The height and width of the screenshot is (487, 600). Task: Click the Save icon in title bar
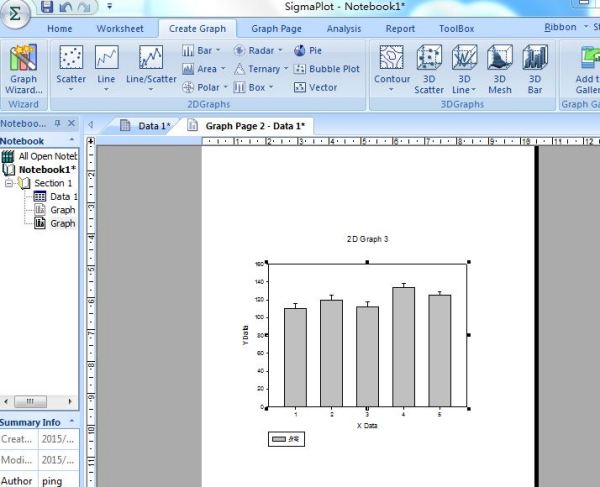[46, 7]
